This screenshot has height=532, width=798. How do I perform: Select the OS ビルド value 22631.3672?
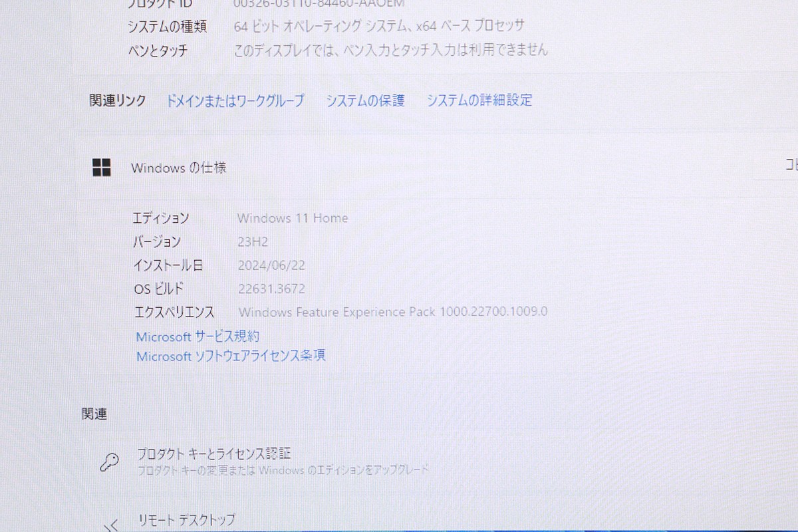pos(272,289)
